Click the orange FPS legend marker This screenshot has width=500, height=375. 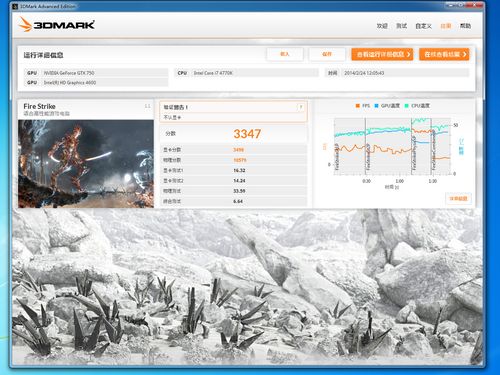(357, 106)
